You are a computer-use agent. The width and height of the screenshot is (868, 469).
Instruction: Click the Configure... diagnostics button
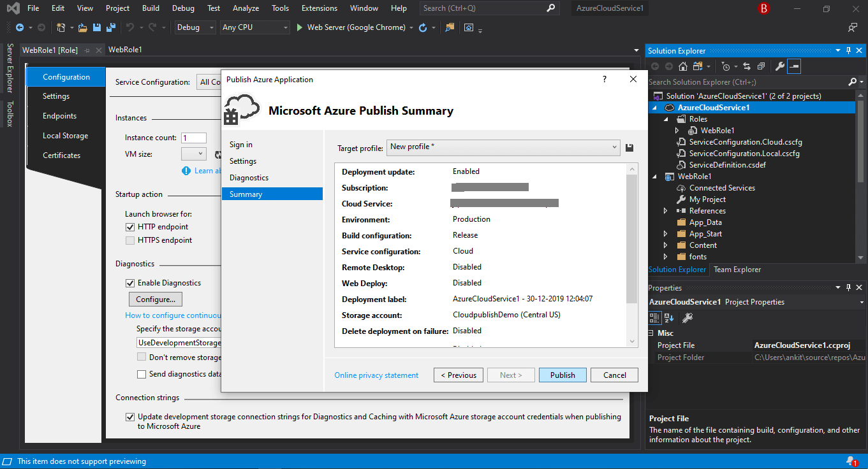(x=156, y=299)
